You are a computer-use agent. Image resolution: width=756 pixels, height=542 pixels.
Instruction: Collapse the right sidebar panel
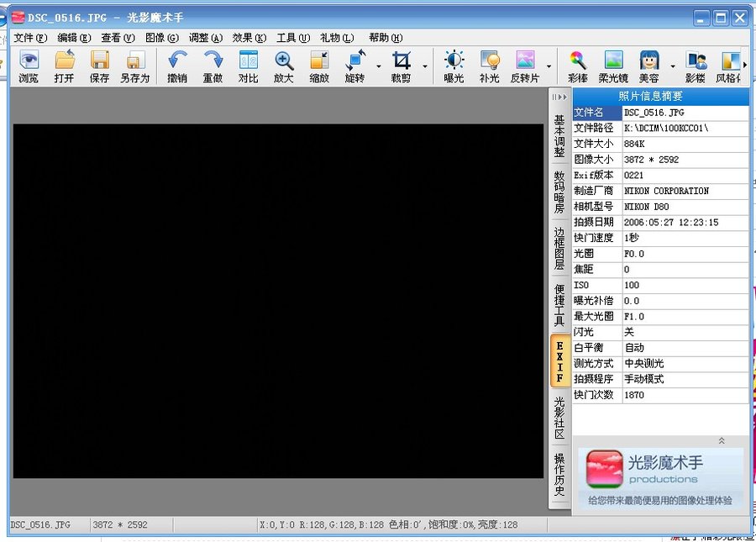click(x=559, y=97)
